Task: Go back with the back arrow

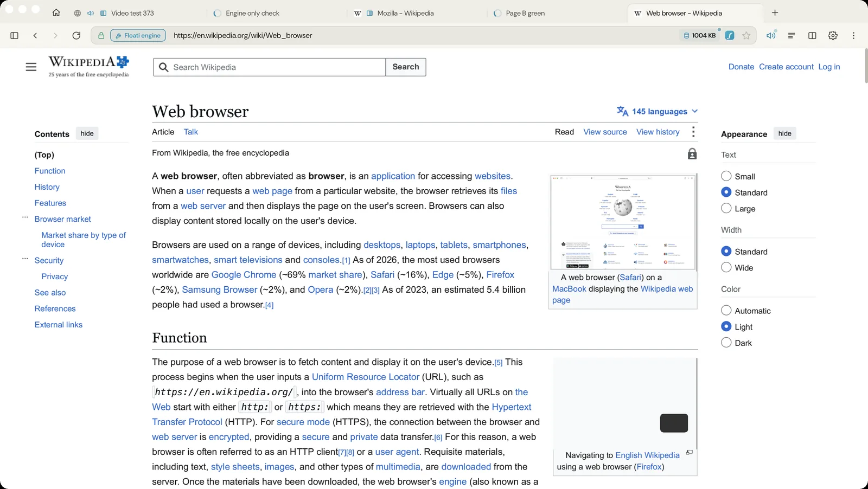Action: (x=35, y=35)
